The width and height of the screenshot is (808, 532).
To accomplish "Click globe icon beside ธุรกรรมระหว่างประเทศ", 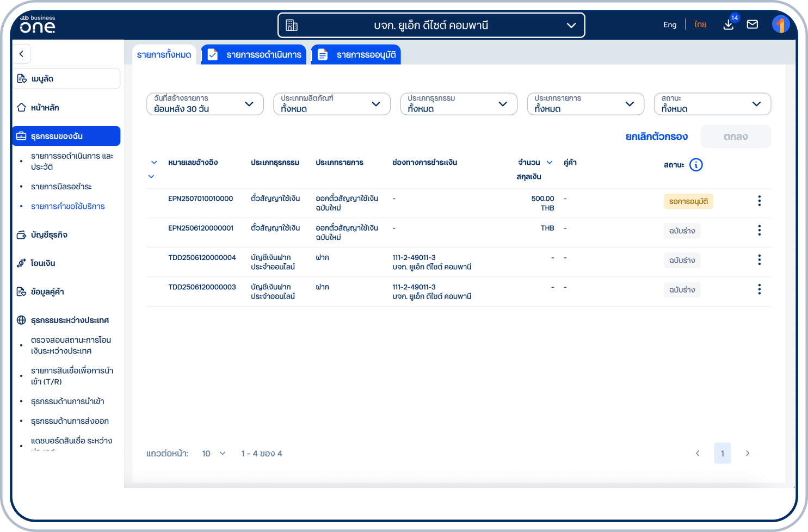I will [x=21, y=320].
